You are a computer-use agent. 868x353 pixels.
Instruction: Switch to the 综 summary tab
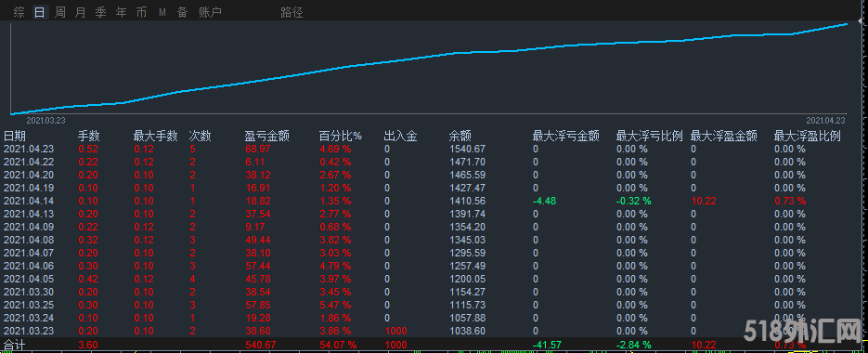click(19, 12)
